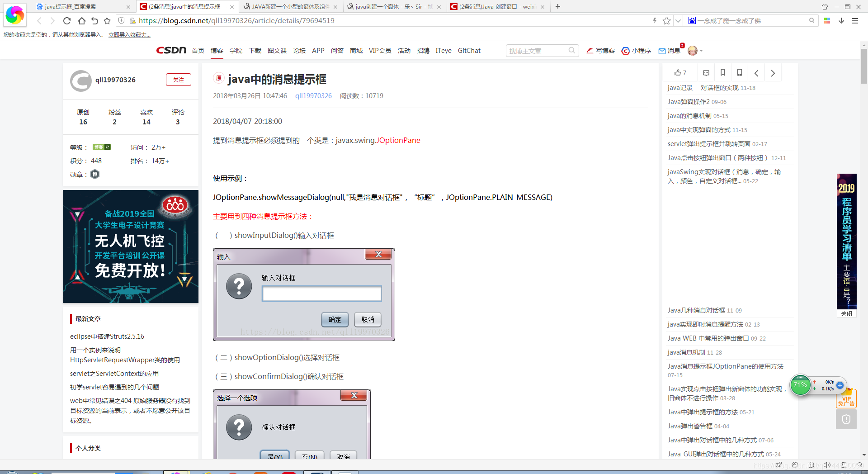This screenshot has height=474, width=868.
Task: Open the address bar history dropdown
Action: (x=678, y=20)
